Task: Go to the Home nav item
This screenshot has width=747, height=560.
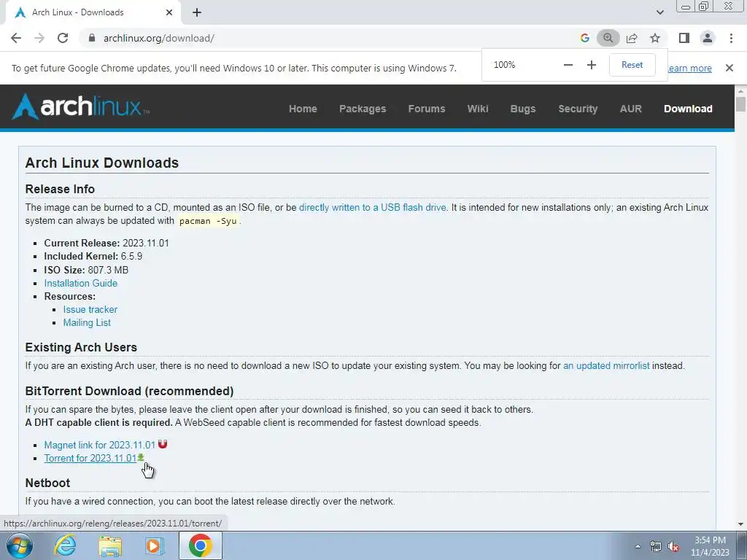Action: click(x=303, y=109)
